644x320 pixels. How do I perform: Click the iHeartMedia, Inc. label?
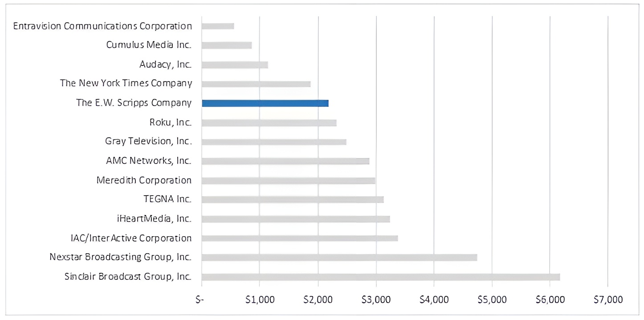click(x=153, y=219)
